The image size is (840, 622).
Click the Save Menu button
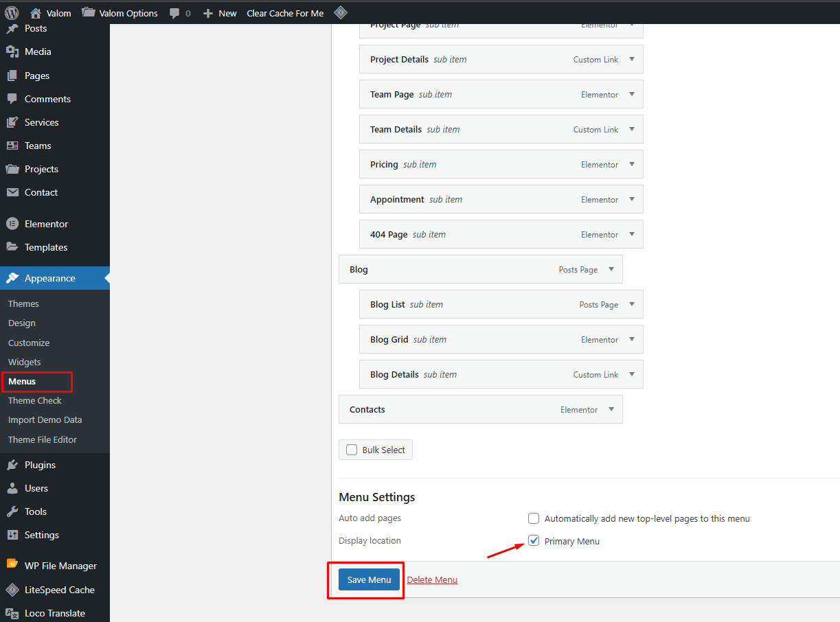369,579
